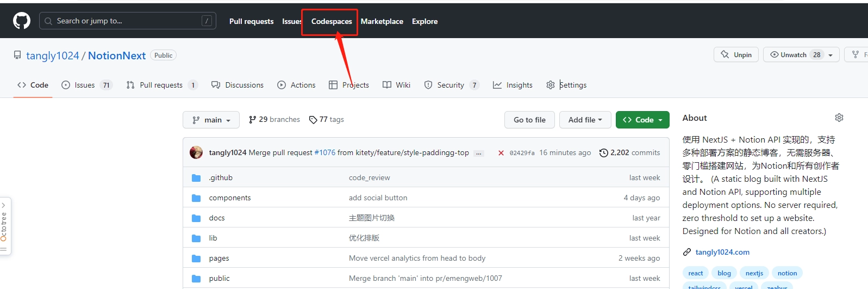Select the nextjs topic tag
868x289 pixels.
754,273
